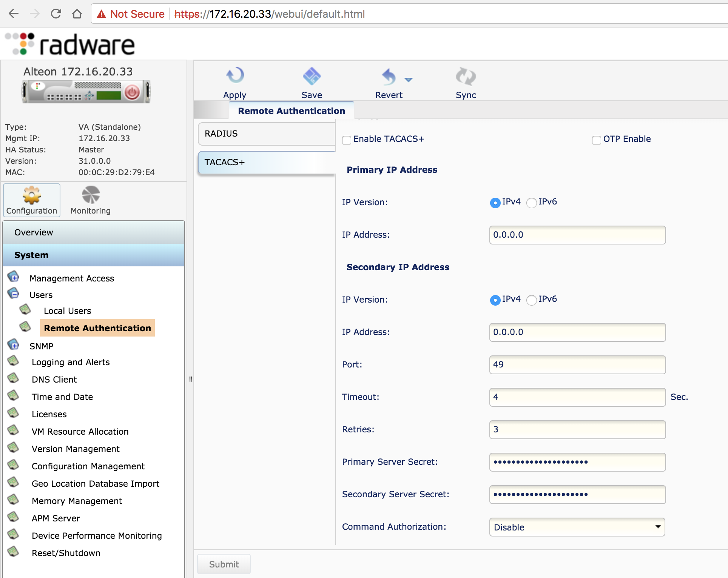Viewport: 728px width, 578px height.
Task: Select IPv6 for Primary IP Version
Action: coord(532,203)
